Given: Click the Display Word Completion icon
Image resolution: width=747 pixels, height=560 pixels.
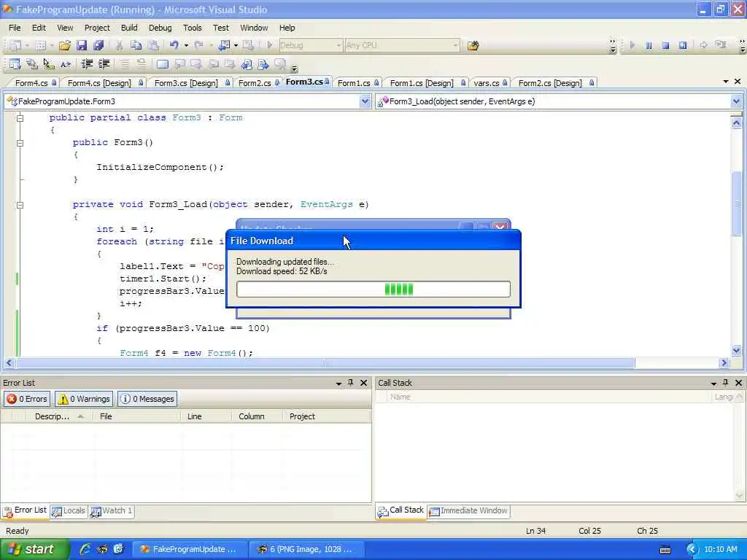Looking at the screenshot, I should (66, 64).
